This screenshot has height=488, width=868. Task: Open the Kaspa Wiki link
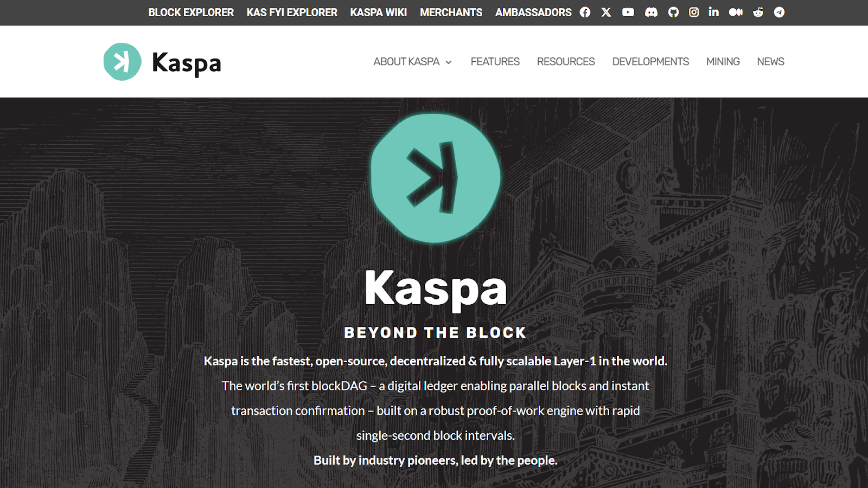point(379,12)
